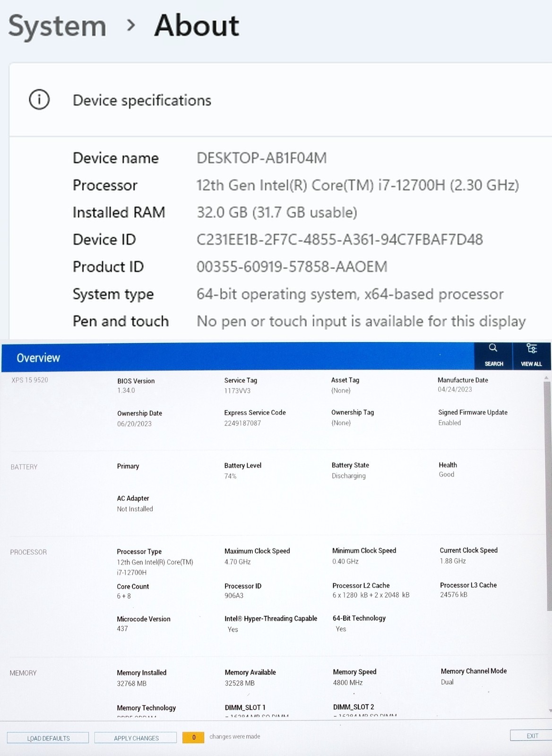
Task: Click Service Tag value 1173VV3
Action: [x=237, y=391]
